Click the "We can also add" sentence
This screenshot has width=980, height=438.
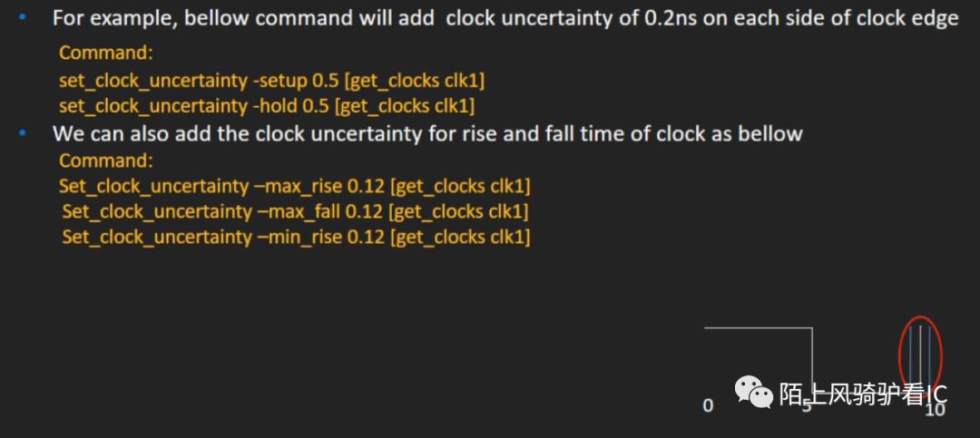pyautogui.click(x=427, y=134)
